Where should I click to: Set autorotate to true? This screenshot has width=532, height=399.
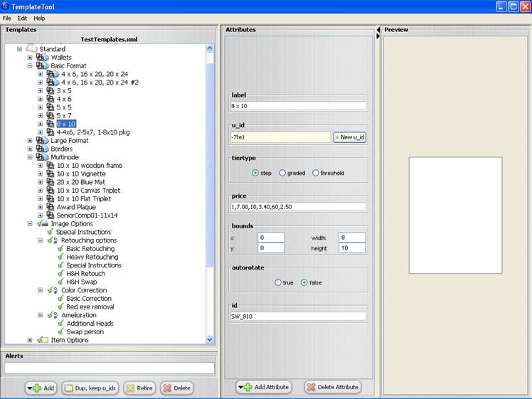tap(278, 282)
